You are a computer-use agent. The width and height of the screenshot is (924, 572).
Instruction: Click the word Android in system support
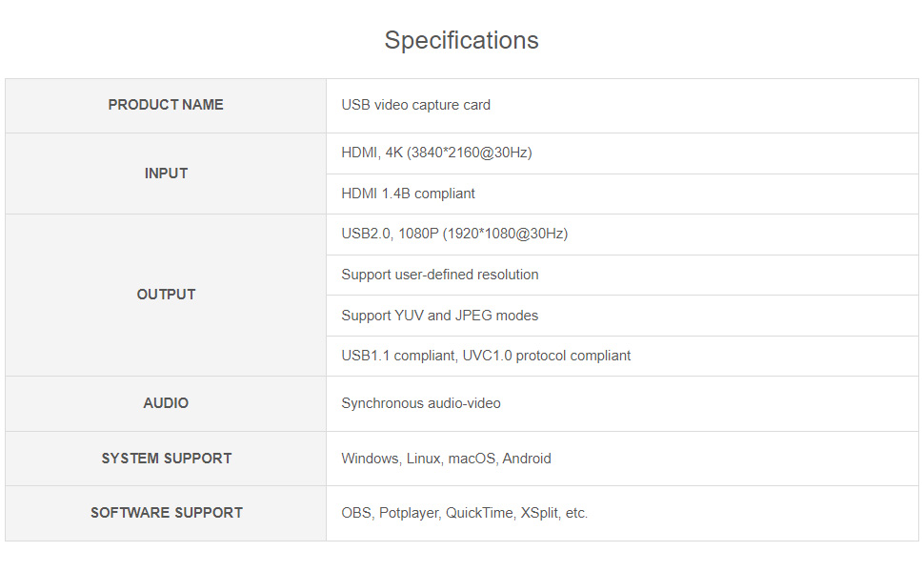pos(527,459)
